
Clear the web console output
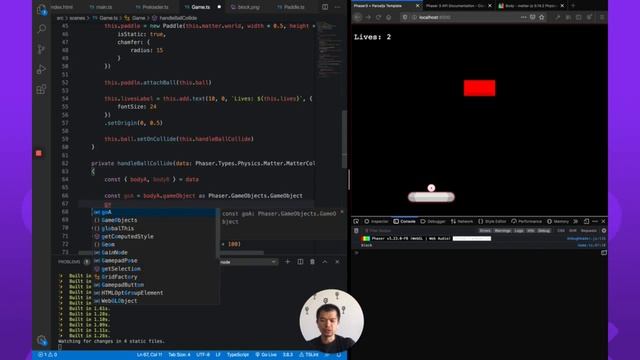point(356,231)
